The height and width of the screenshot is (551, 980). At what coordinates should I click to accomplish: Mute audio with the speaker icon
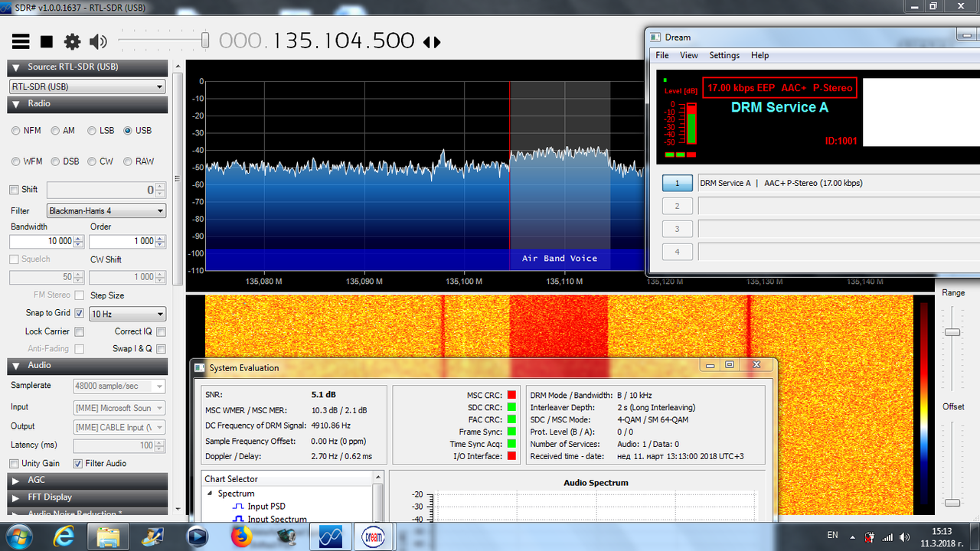[x=98, y=41]
